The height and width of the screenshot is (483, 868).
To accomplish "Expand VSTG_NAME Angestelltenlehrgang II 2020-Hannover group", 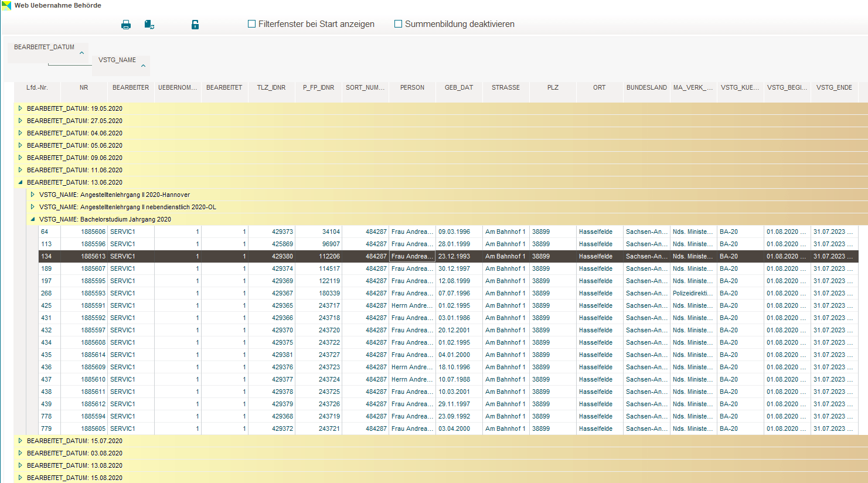I will (x=32, y=195).
